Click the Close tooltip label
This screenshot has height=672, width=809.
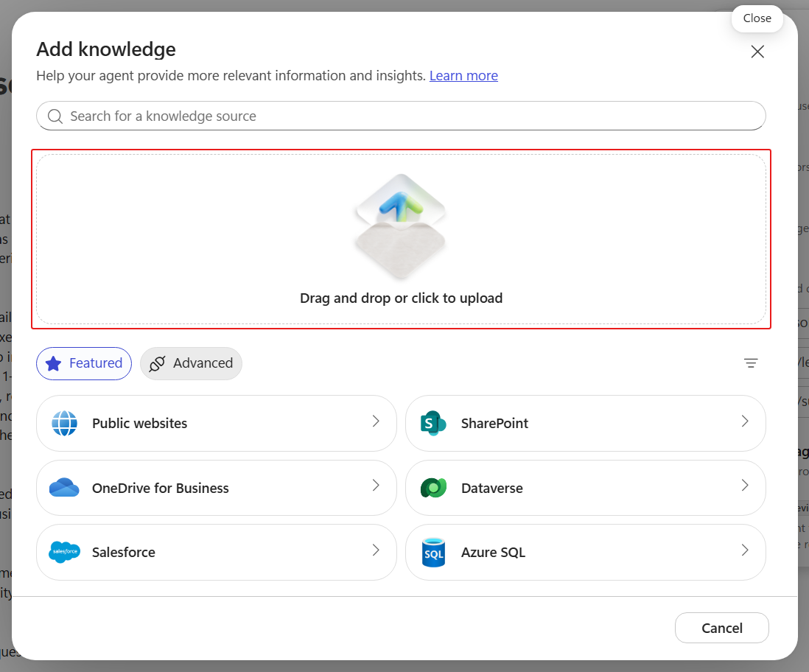[757, 18]
